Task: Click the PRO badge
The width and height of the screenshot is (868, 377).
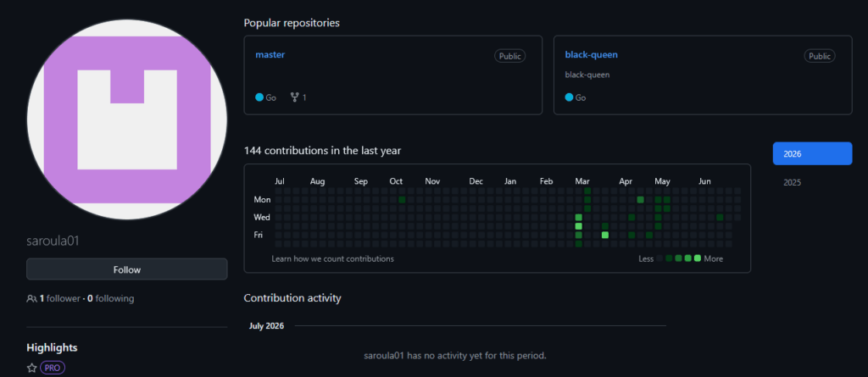Action: pos(53,368)
